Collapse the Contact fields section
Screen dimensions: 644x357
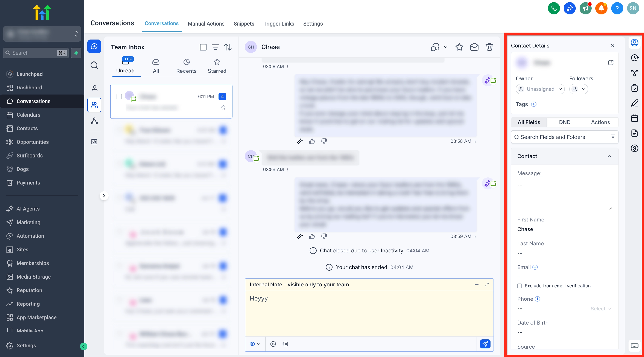[609, 156]
